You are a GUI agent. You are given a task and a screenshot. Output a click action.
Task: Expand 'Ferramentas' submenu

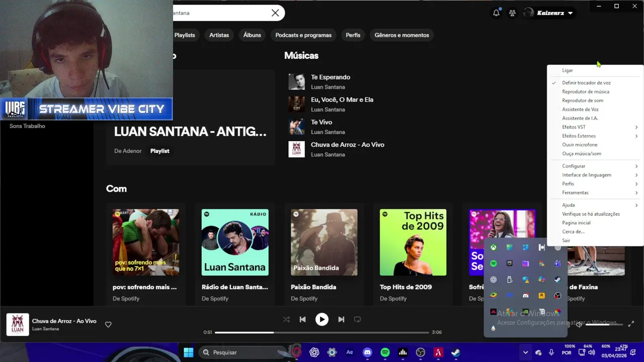(595, 193)
